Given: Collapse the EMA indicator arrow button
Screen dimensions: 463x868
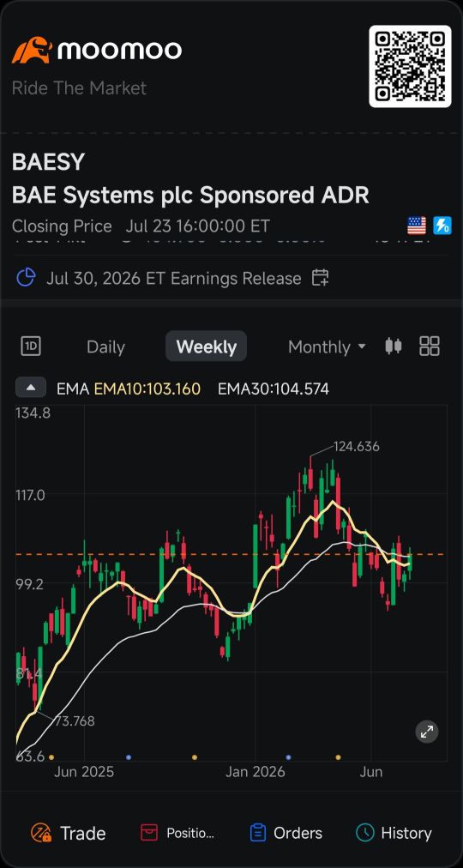Looking at the screenshot, I should (31, 388).
